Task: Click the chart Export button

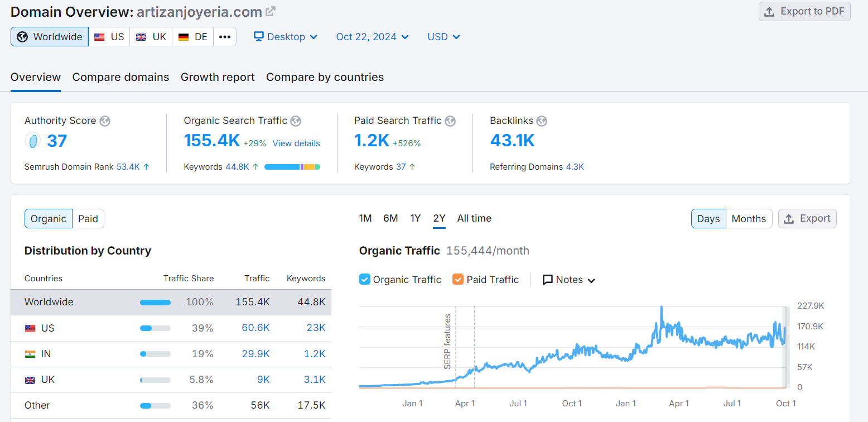Action: click(x=807, y=219)
